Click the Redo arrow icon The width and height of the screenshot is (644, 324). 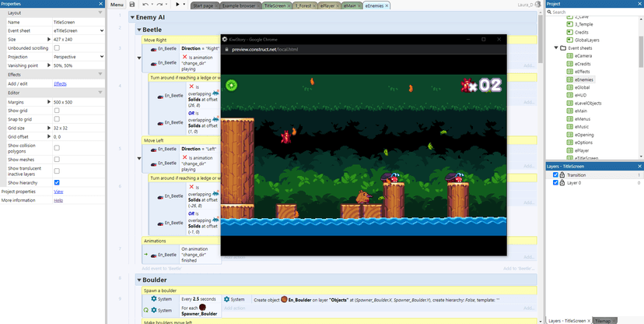click(159, 5)
